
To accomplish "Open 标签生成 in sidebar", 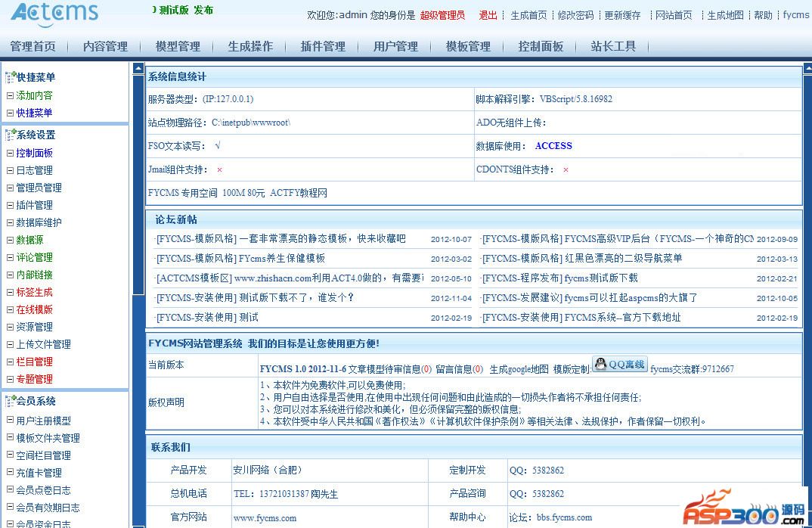I will tap(34, 292).
